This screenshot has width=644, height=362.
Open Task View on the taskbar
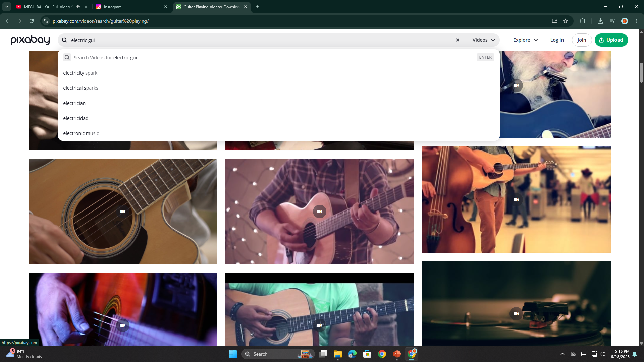(323, 354)
